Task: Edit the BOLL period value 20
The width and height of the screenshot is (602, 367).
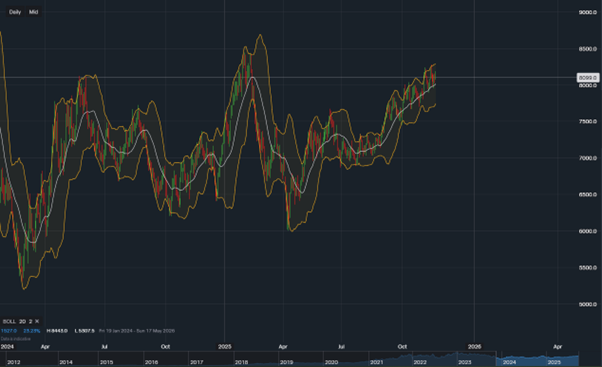Action: (x=22, y=321)
